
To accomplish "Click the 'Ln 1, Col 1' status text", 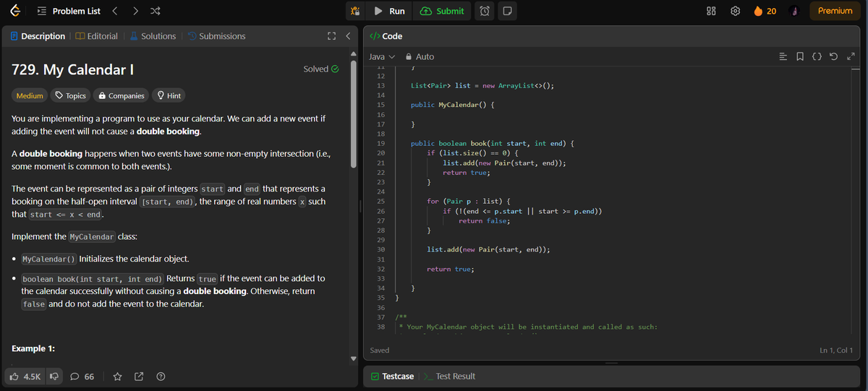I will pos(835,351).
